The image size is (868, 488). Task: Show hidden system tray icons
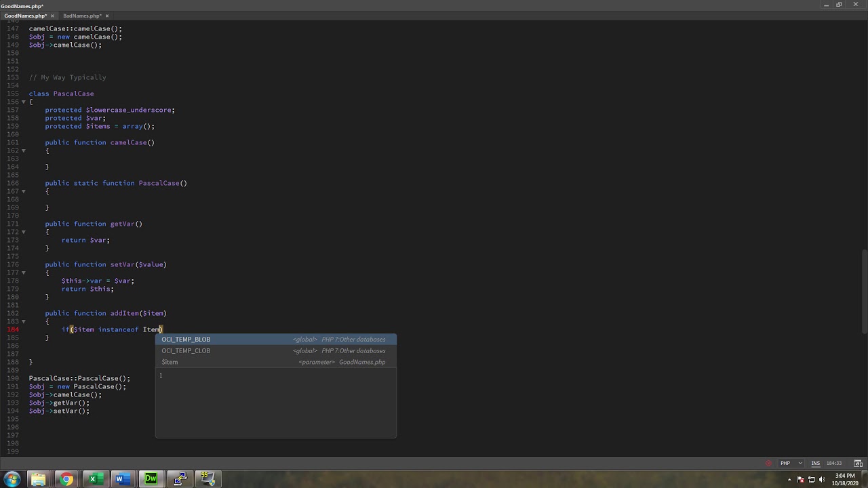(790, 480)
